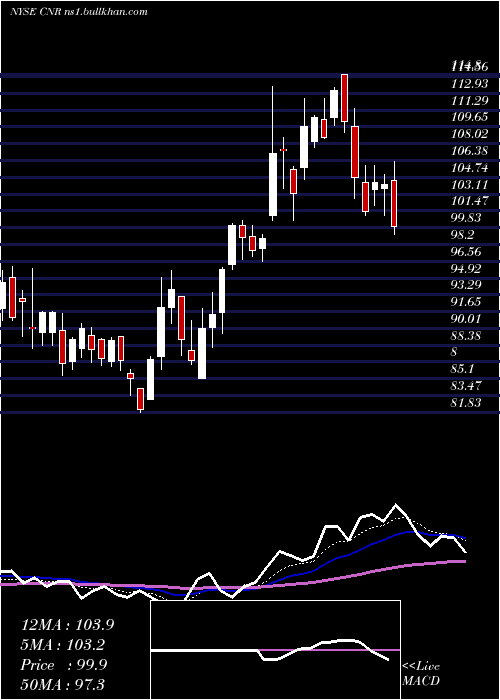The height and width of the screenshot is (700, 500).
Task: Select the 88.38 price axis label
Action: point(466,335)
